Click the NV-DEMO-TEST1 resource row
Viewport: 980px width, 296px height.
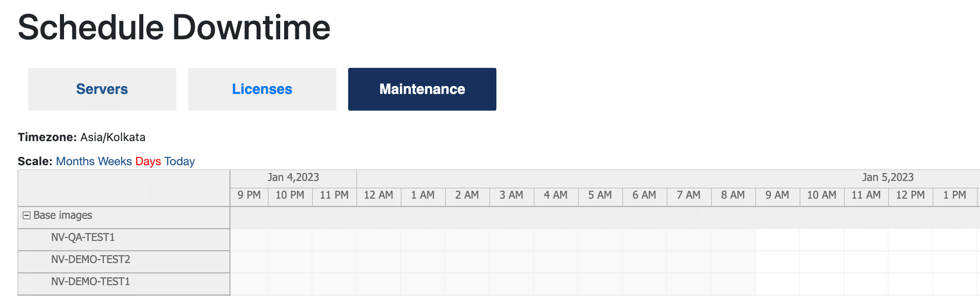91,282
